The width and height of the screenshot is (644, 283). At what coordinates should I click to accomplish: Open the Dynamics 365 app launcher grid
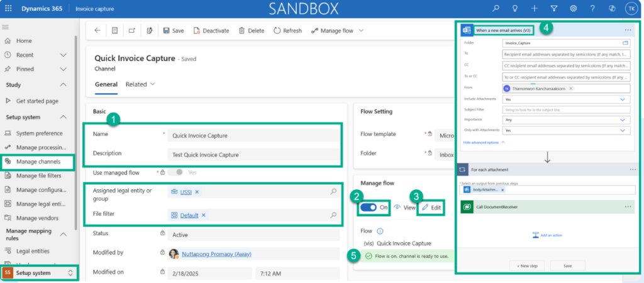[x=8, y=9]
